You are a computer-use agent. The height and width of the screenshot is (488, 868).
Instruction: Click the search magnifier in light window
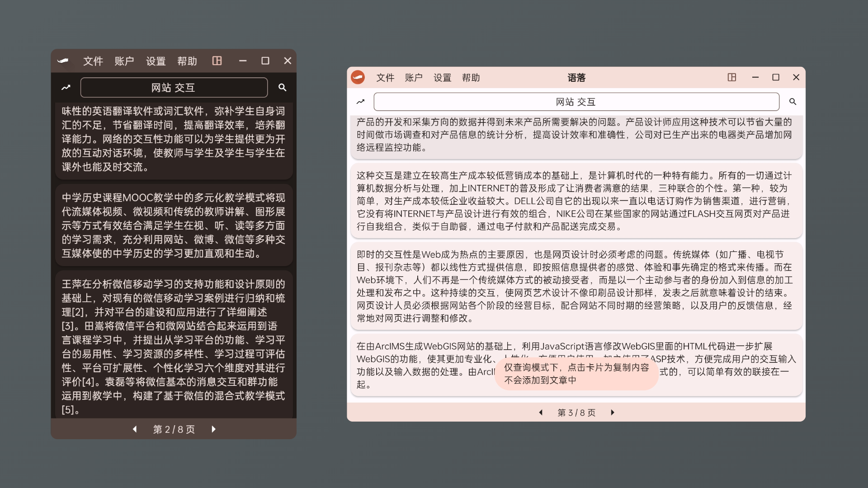(x=793, y=102)
